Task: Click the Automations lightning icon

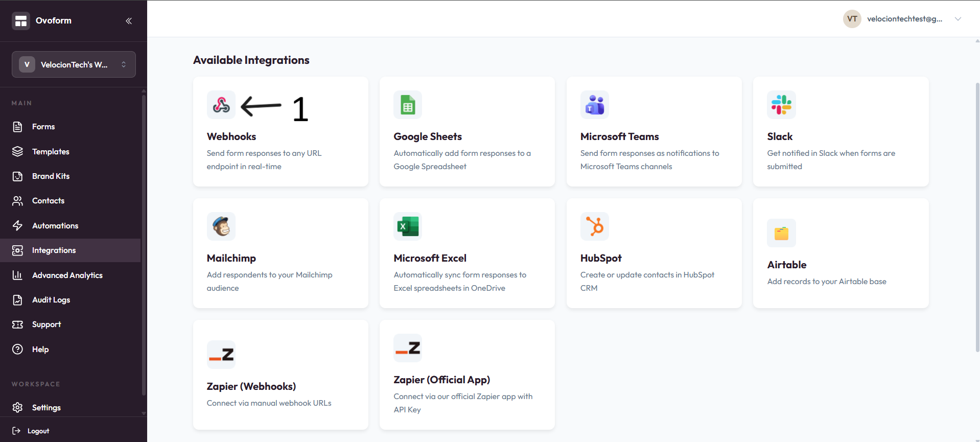Action: tap(17, 226)
